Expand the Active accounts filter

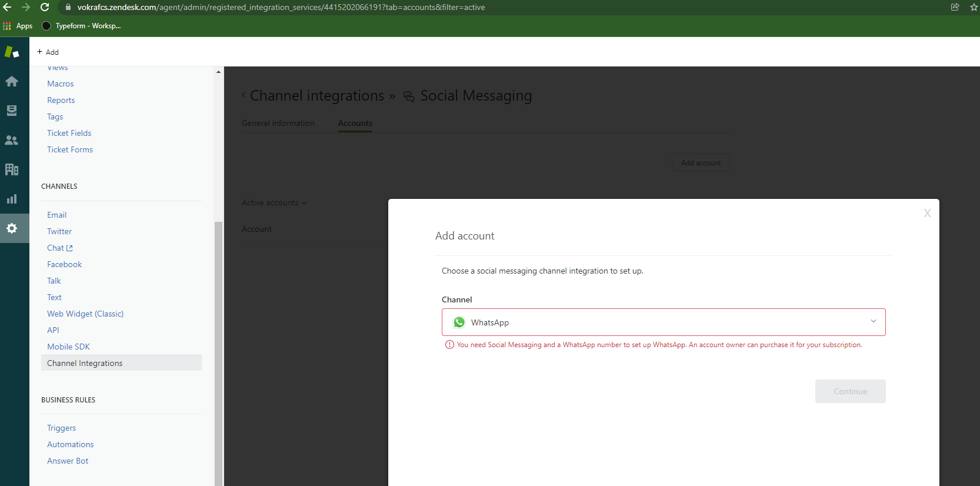(x=274, y=203)
